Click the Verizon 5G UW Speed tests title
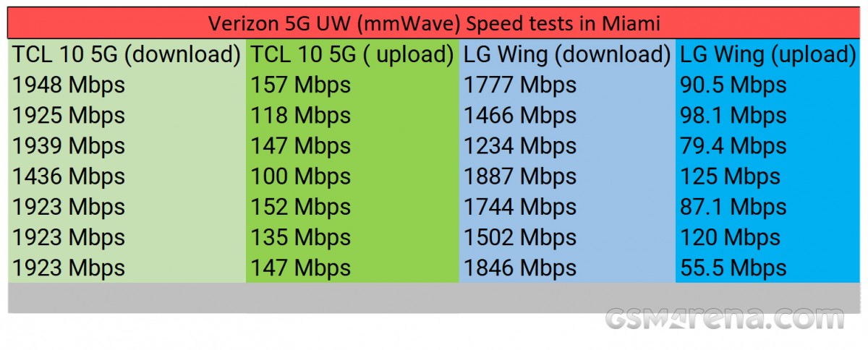Viewport: 868px width, 350px height. tap(434, 24)
